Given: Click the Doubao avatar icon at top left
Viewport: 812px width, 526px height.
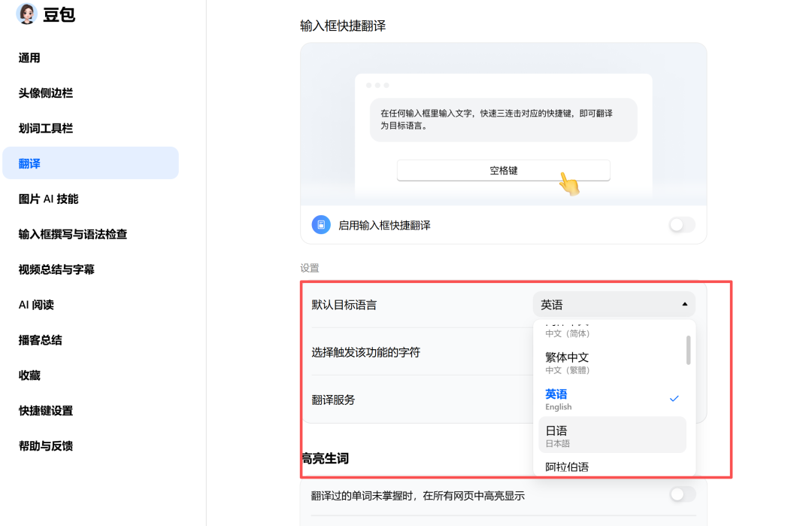Looking at the screenshot, I should pyautogui.click(x=26, y=14).
